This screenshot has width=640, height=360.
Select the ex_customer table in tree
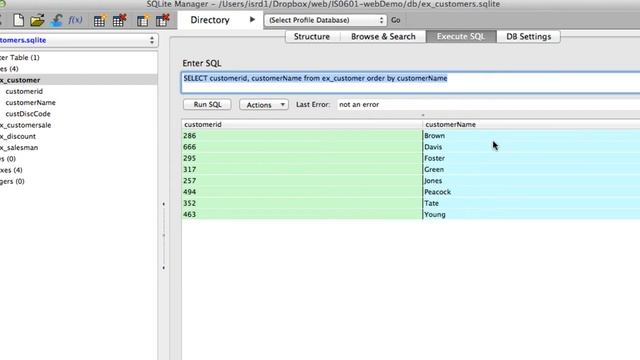point(78,80)
